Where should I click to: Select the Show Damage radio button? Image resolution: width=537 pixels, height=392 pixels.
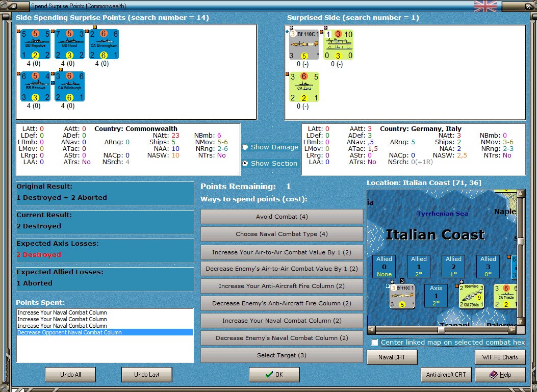(x=245, y=147)
